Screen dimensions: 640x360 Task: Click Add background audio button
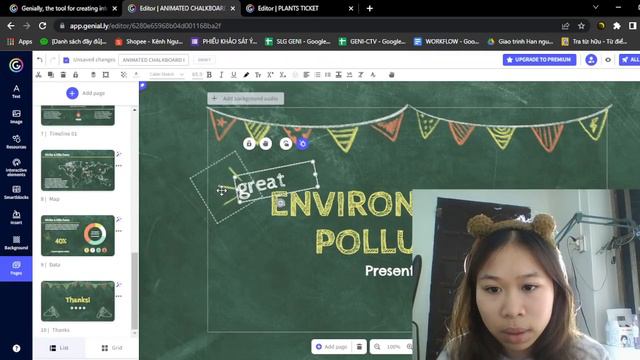coord(246,98)
